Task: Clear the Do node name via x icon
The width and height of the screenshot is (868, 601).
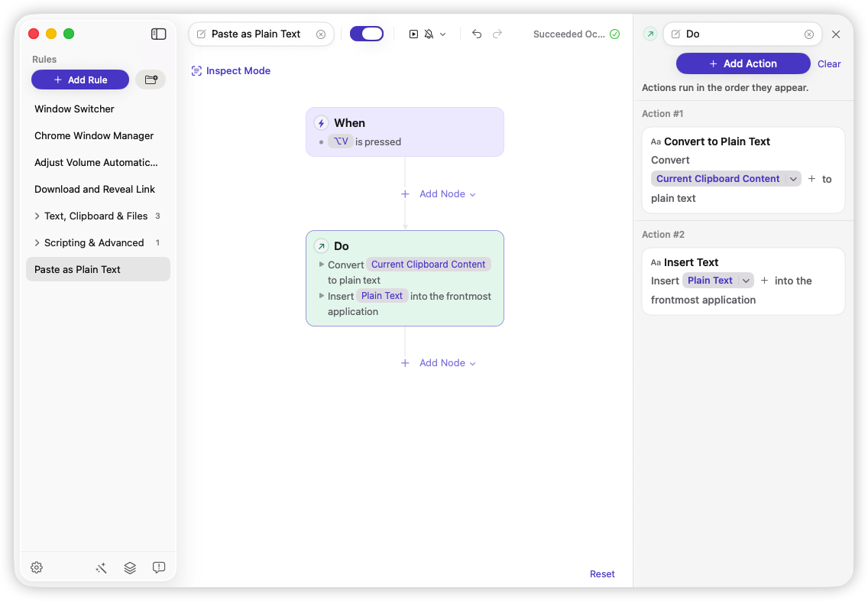Action: [808, 34]
